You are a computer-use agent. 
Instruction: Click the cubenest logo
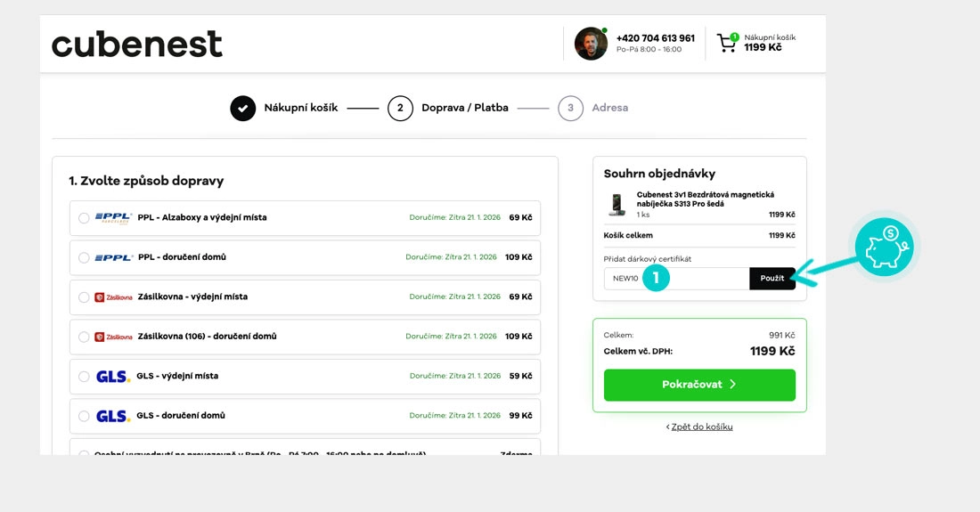click(x=137, y=44)
